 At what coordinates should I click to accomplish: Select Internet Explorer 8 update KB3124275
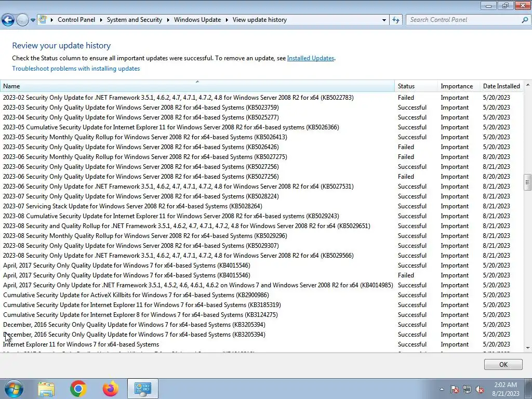[x=262, y=315]
